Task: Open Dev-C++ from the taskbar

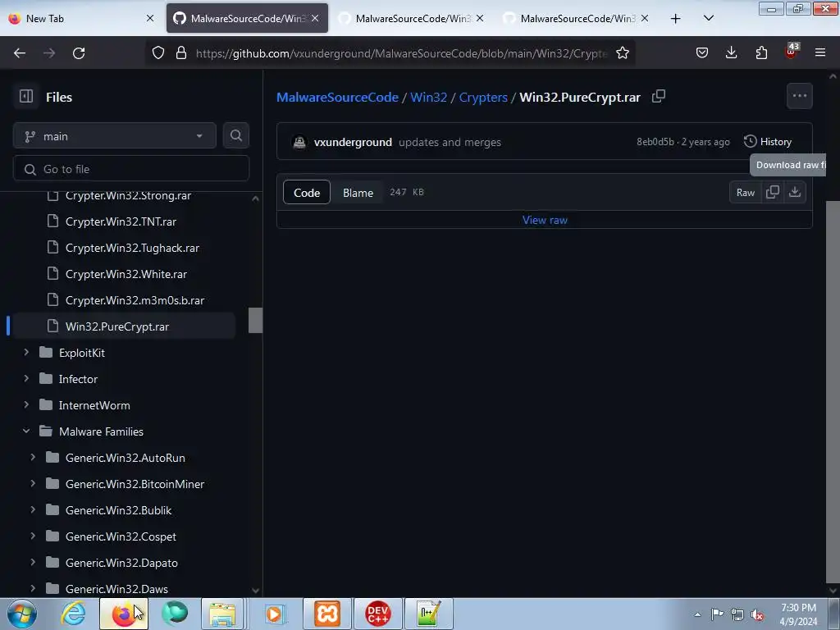Action: click(x=377, y=614)
